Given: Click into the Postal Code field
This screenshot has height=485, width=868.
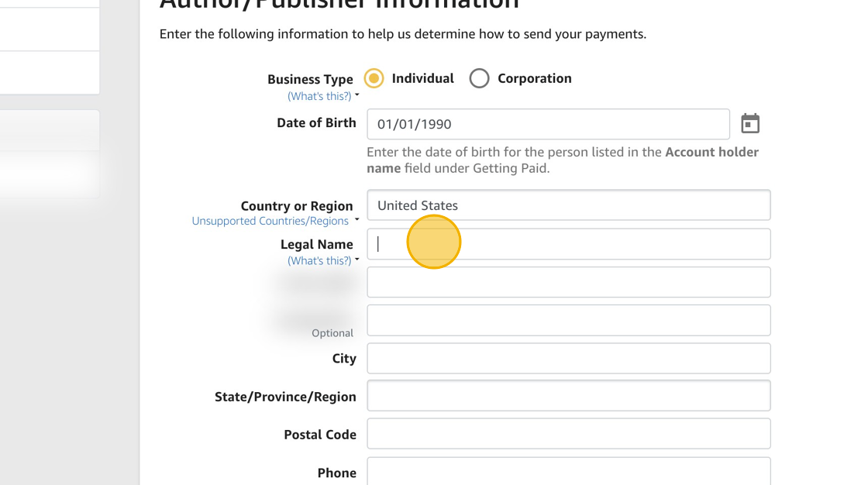Looking at the screenshot, I should [x=568, y=434].
